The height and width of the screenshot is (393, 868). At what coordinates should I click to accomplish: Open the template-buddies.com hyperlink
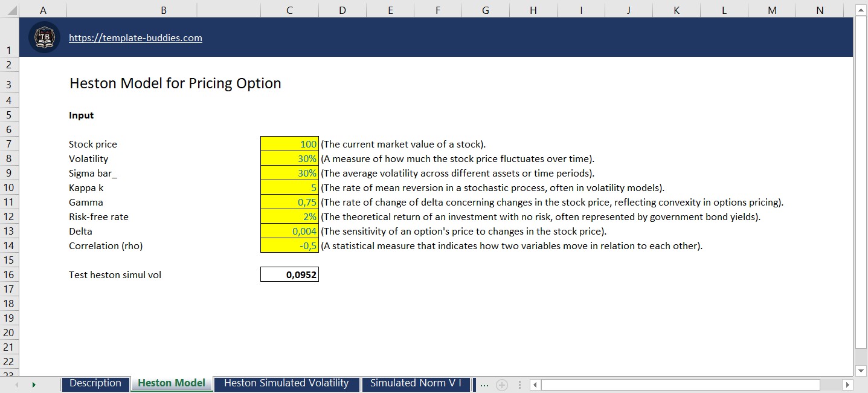(x=135, y=37)
